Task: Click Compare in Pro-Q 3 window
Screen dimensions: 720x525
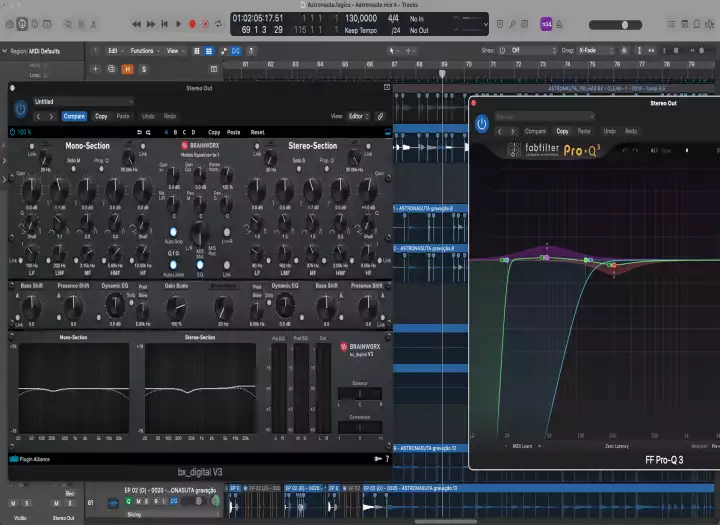Action: [535, 131]
